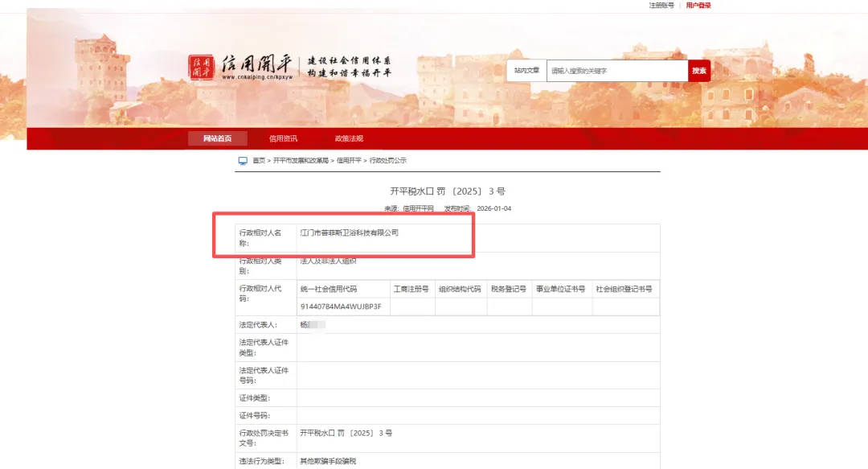Click the 信用开平 calligraphy site title

(x=256, y=64)
